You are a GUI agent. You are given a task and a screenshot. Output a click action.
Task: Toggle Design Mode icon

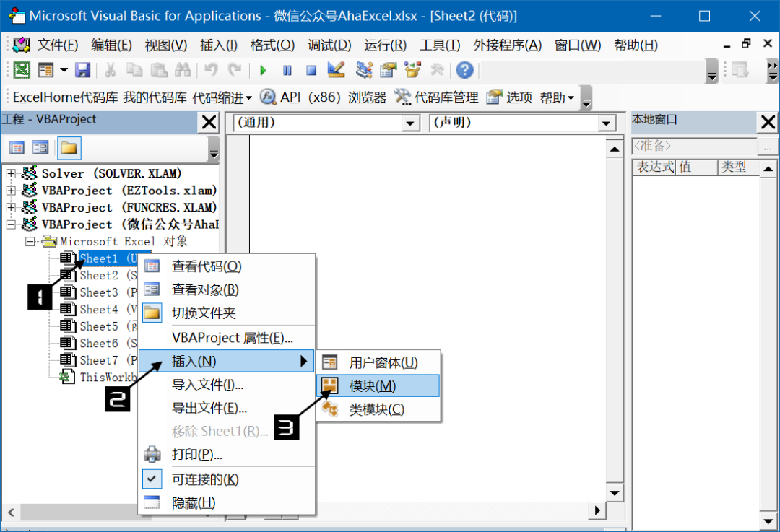[337, 70]
